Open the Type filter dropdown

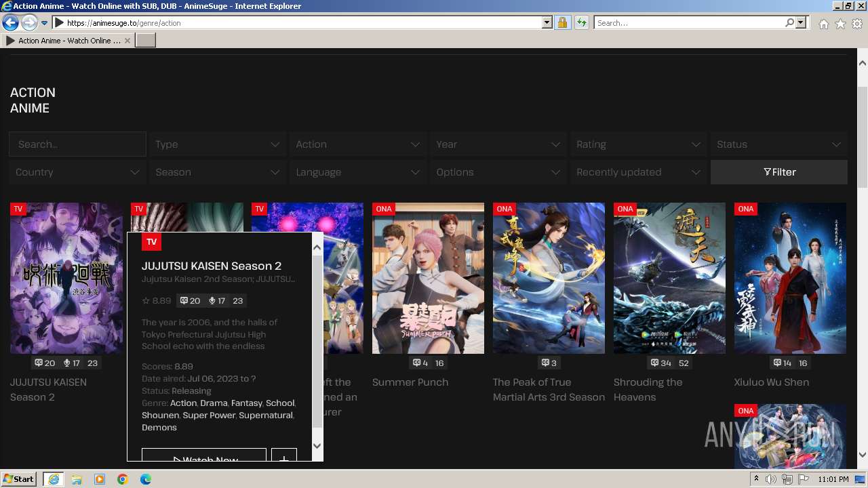[217, 144]
